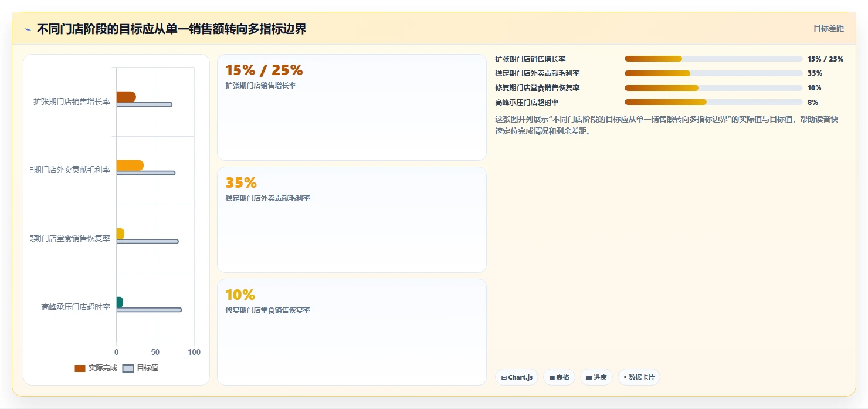
Task: Click the lightning icon beside the title
Action: [x=28, y=29]
